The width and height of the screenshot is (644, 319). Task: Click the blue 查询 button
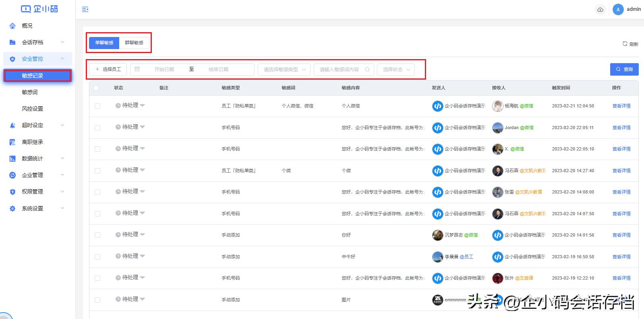point(624,69)
